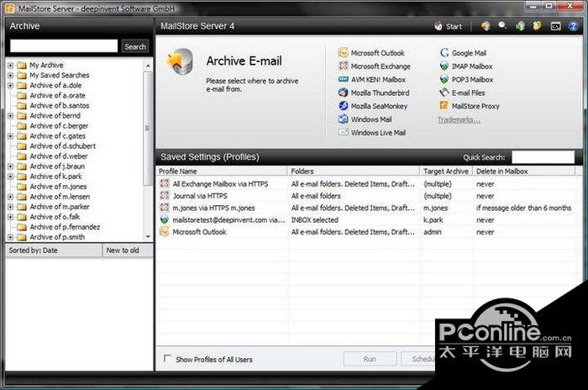Click the New to old sort header
This screenshot has height=390, width=588.
point(128,250)
